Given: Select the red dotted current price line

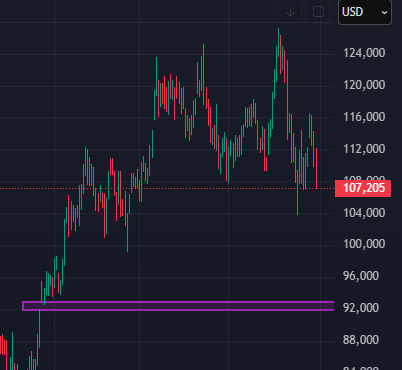Looking at the screenshot, I should click(167, 189).
